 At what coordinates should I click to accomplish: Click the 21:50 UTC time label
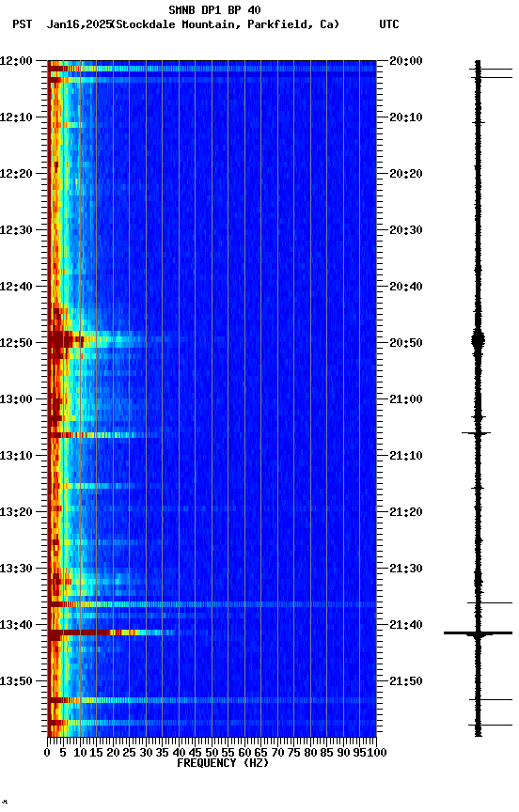(x=406, y=681)
